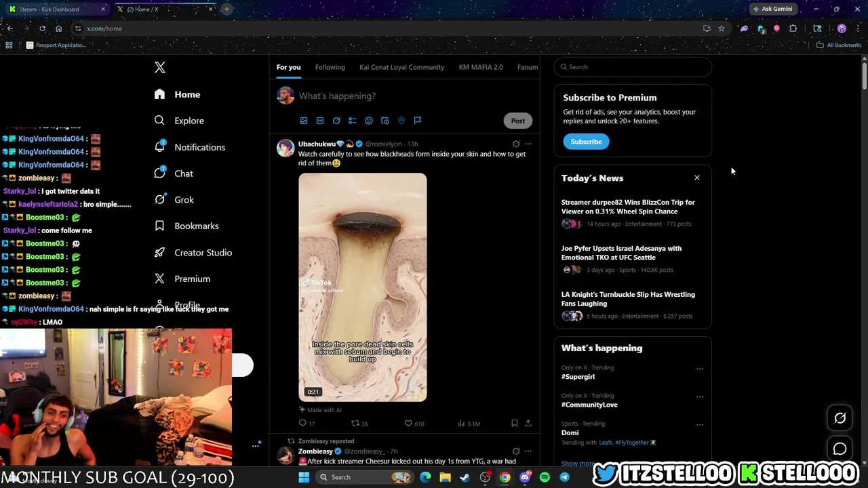Share the Ubachukwu post
This screenshot has width=868, height=488.
coord(528,424)
